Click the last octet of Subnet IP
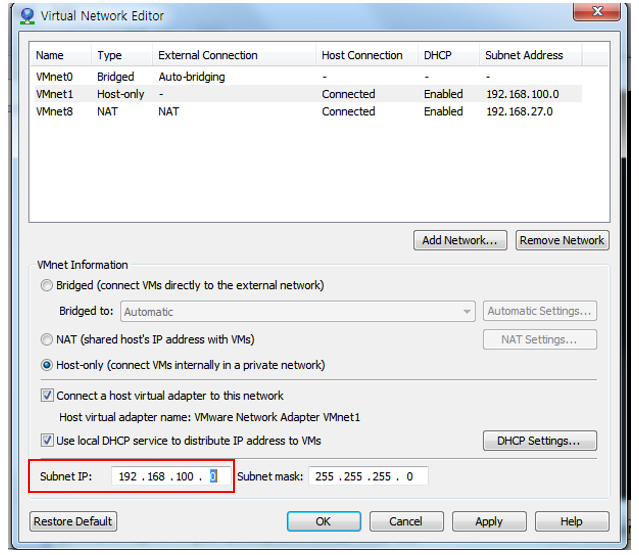 click(x=213, y=476)
